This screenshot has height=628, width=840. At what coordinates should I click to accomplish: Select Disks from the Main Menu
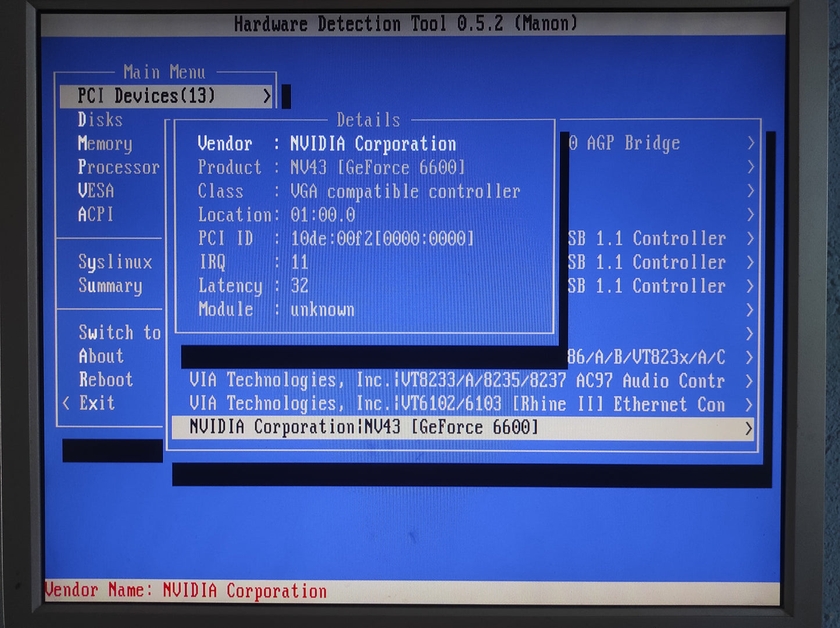101,120
